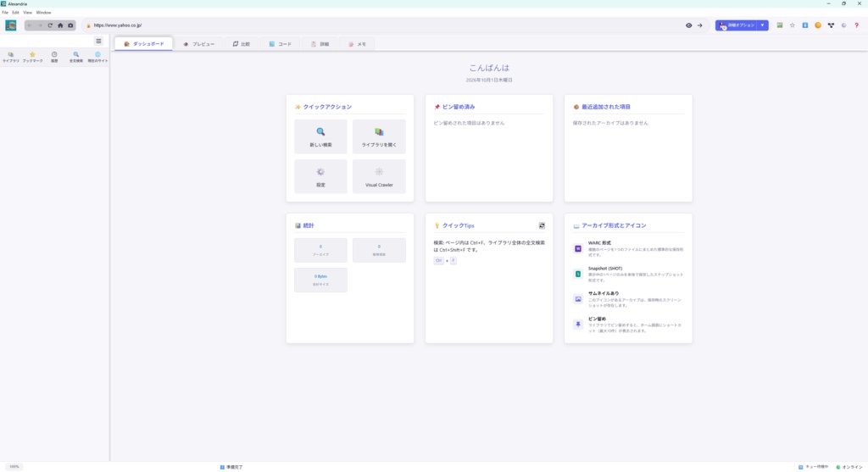The image size is (868, 472).
Task: Click the 100% zoom indicator in status bar
Action: (x=14, y=466)
